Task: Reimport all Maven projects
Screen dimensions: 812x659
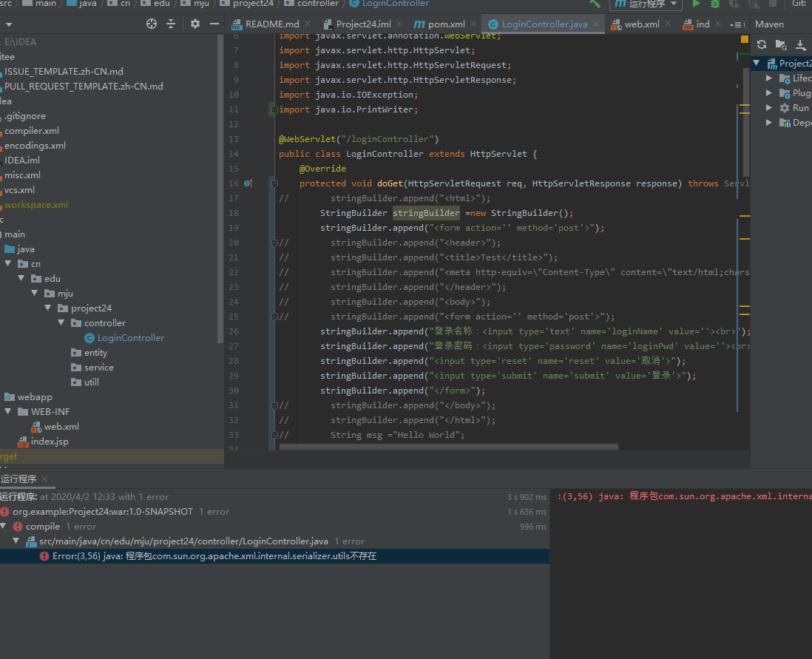Action: [761, 44]
